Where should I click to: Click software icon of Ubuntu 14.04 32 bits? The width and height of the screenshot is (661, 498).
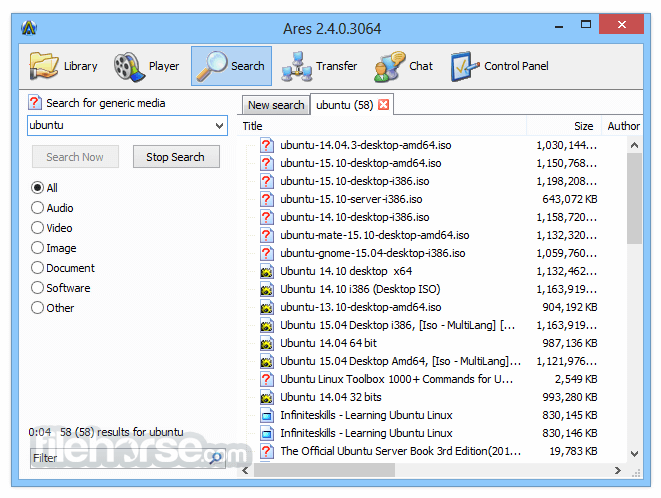pyautogui.click(x=266, y=397)
